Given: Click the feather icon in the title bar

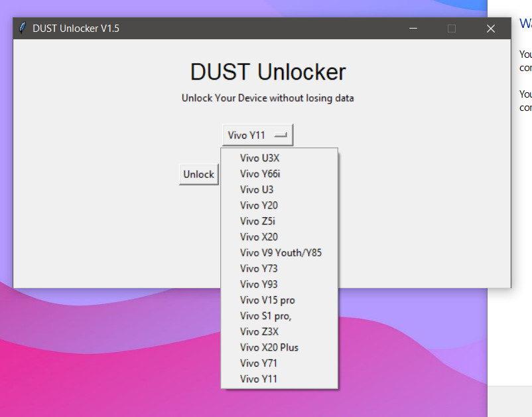Looking at the screenshot, I should (23, 28).
